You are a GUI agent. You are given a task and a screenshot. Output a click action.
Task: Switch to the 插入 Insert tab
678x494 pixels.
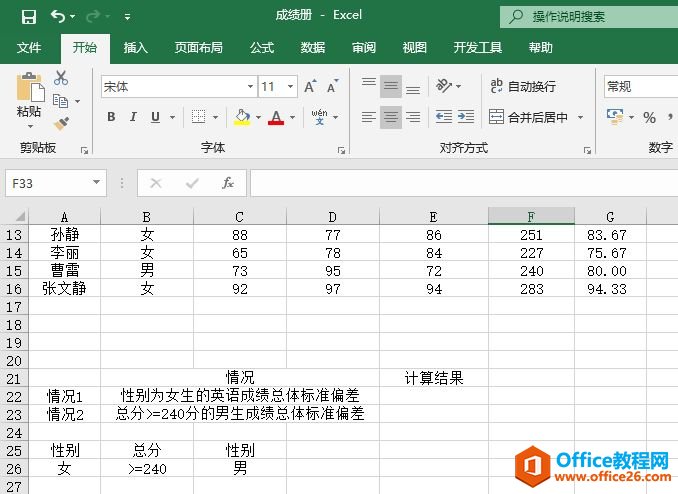tap(136, 48)
